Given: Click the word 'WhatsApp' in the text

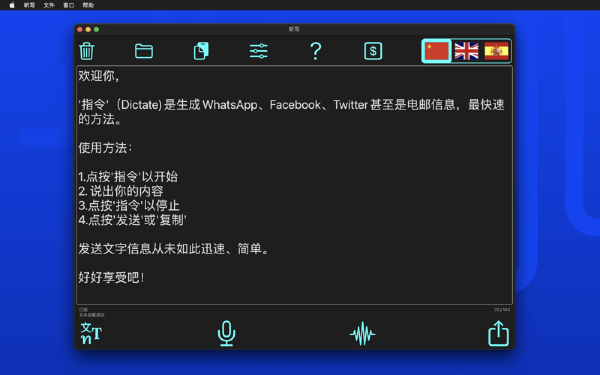Looking at the screenshot, I should coord(230,105).
